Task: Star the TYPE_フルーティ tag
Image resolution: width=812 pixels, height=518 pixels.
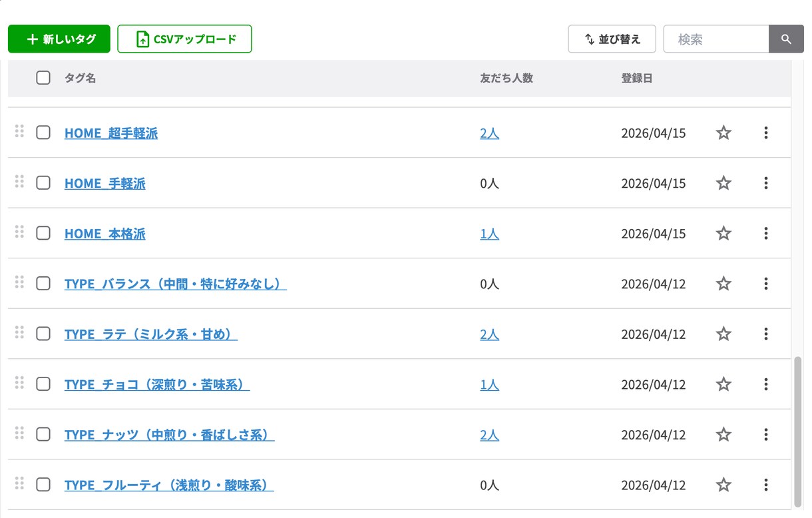Action: [723, 485]
